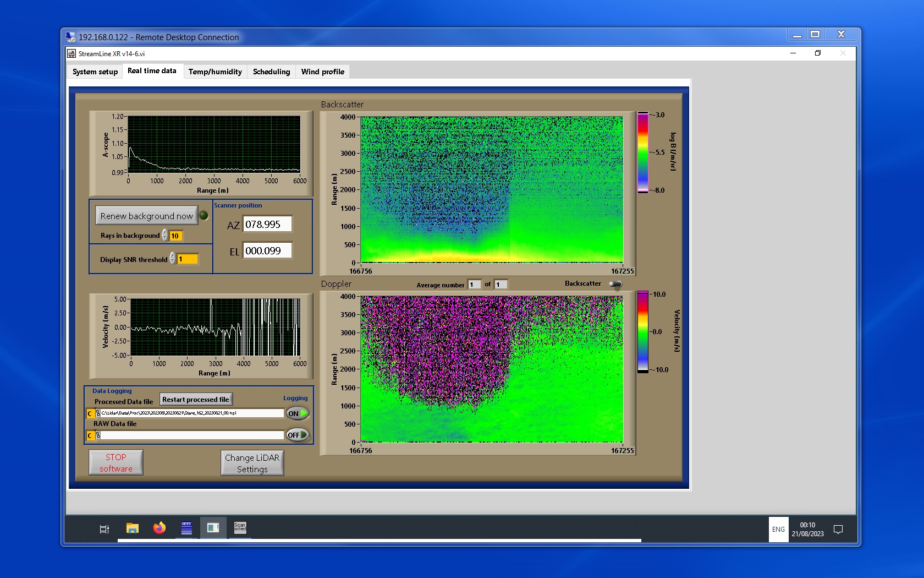
Task: Open the notification center icon
Action: (x=838, y=530)
